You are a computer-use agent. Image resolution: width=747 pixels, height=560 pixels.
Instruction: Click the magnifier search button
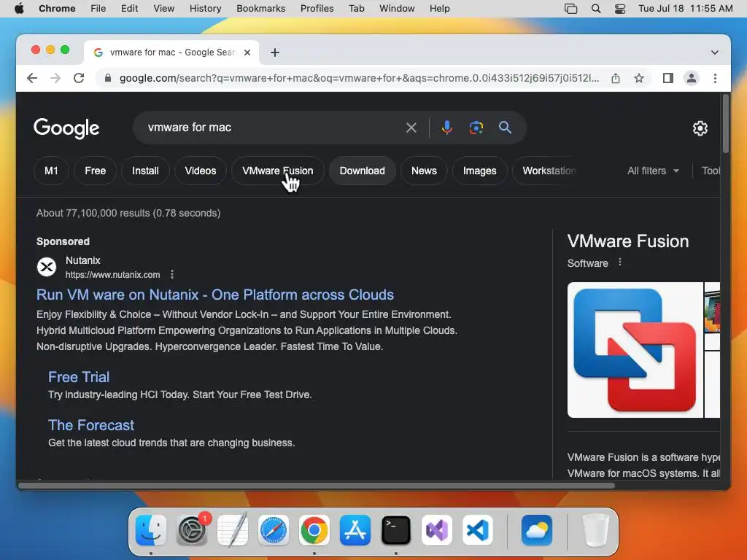505,128
